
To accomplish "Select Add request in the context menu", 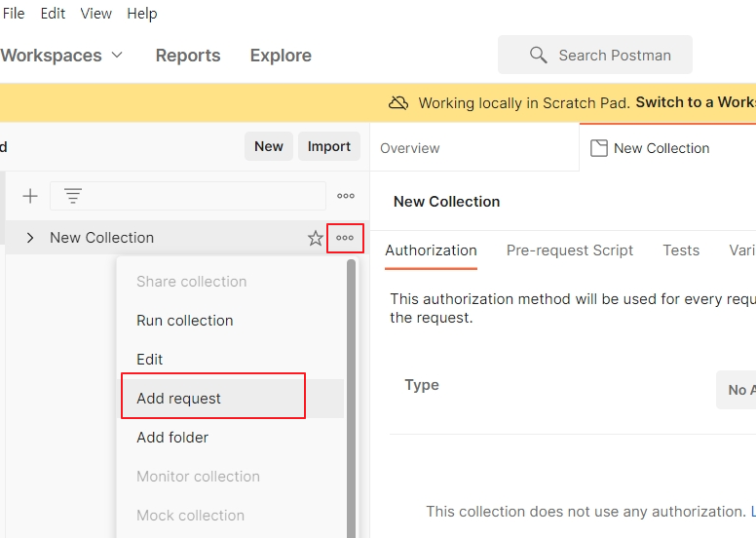I will point(233,399).
